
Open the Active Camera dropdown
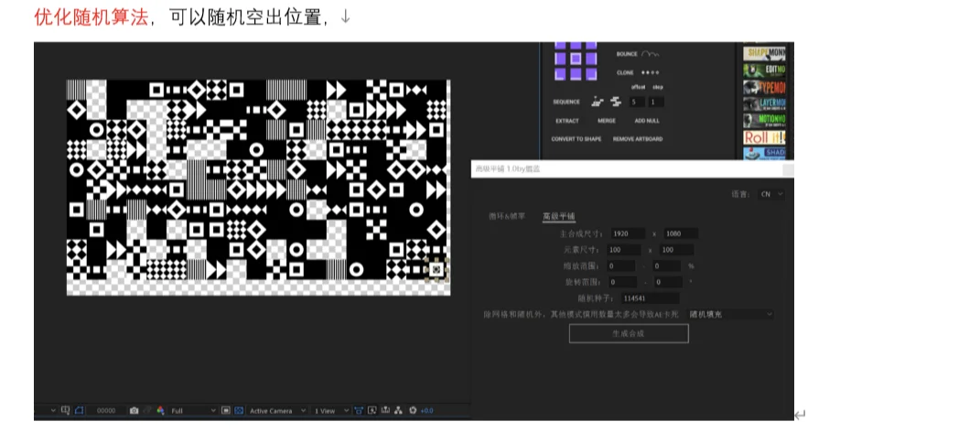(277, 411)
